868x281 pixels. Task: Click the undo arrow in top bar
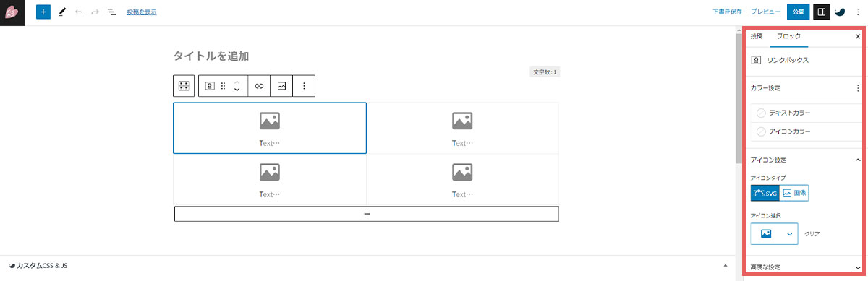[79, 12]
